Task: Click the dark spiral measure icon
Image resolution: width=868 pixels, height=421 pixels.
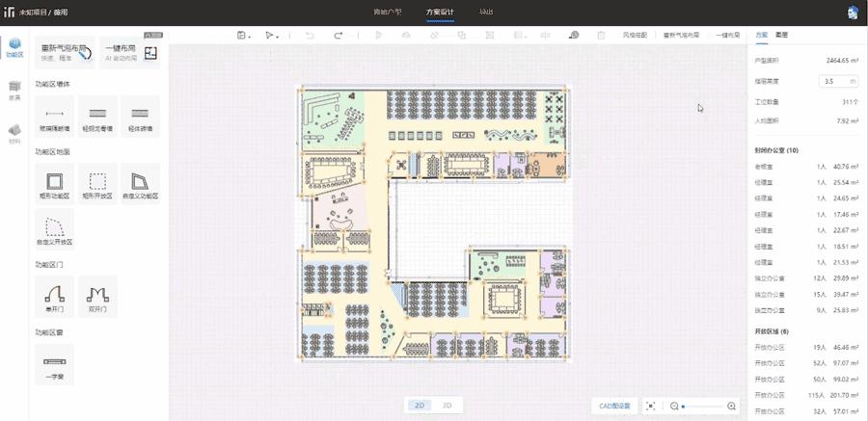Action: pyautogui.click(x=574, y=35)
